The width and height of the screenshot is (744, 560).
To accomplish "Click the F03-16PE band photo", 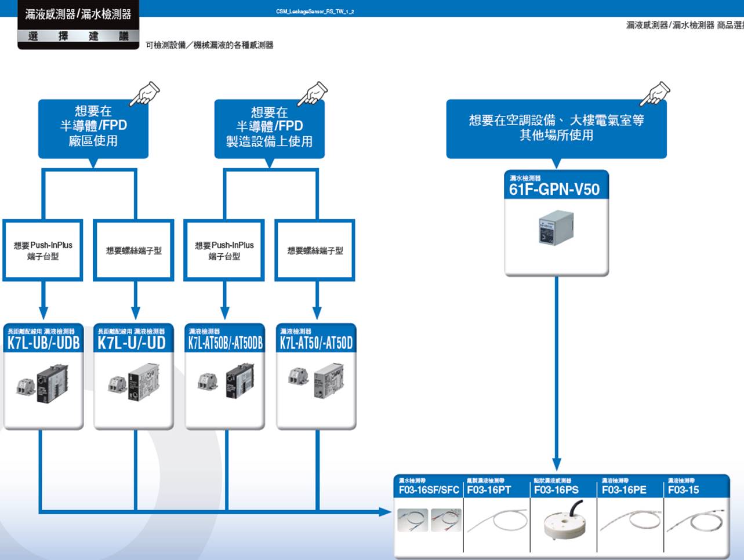I will click(630, 521).
